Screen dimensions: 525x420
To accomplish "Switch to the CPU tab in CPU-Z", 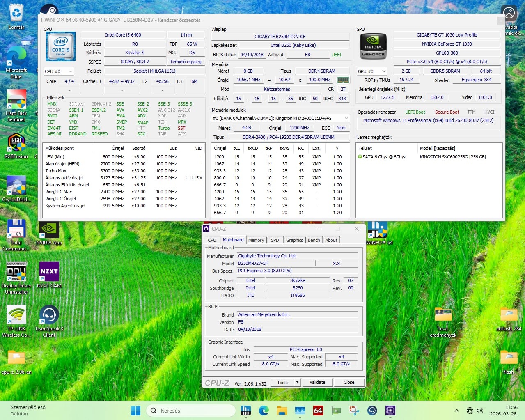I will (x=212, y=240).
